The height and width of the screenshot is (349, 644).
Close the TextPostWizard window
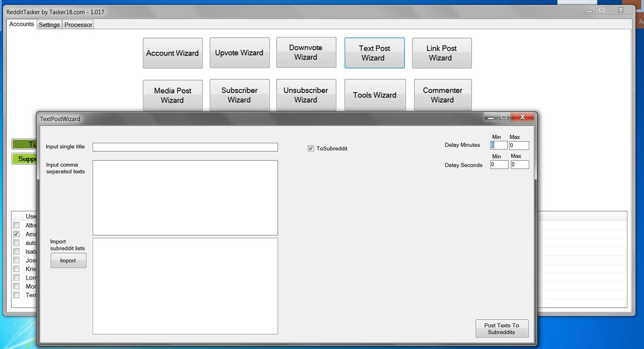(522, 117)
